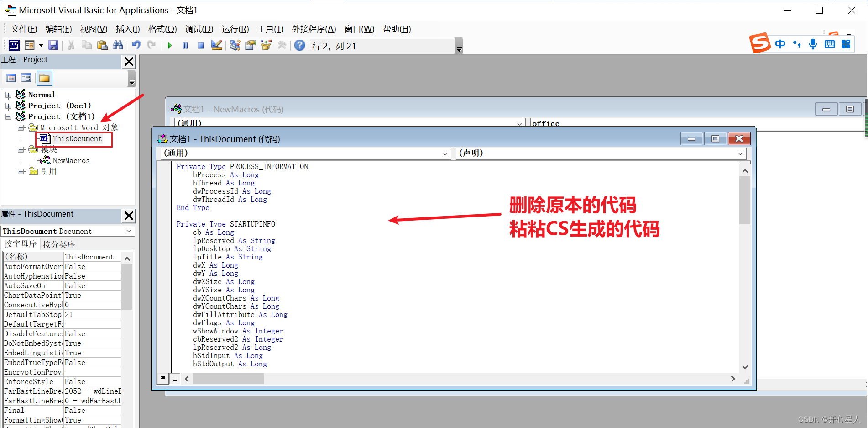
Task: Click View Code icon in Project panel
Action: click(11, 78)
